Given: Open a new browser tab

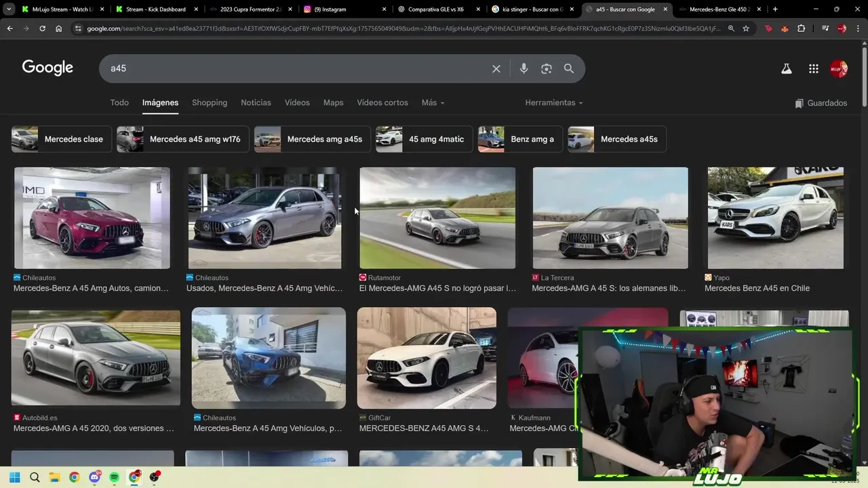Looking at the screenshot, I should pyautogui.click(x=775, y=9).
